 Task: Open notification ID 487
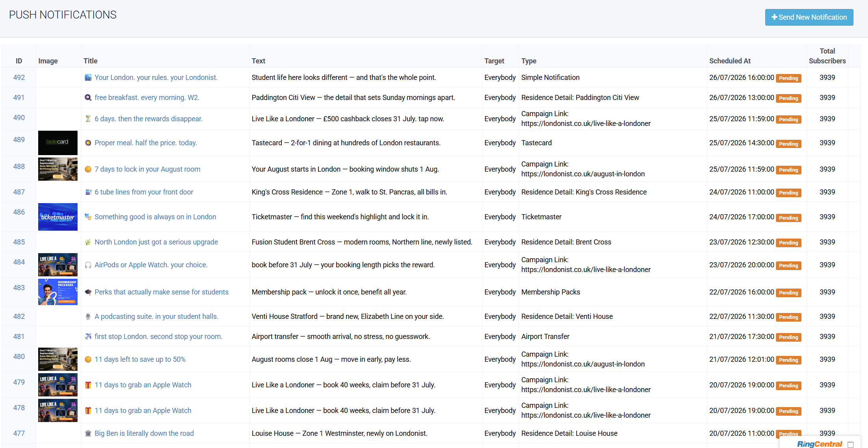19,192
